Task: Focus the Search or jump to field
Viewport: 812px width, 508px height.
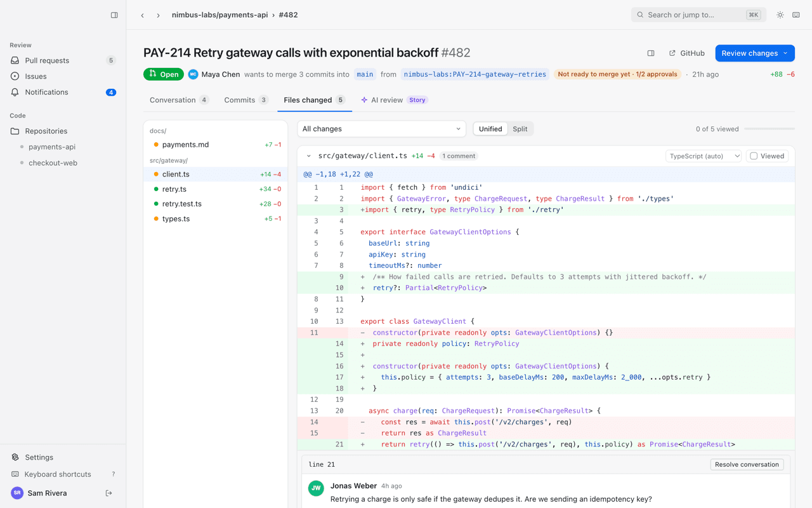Action: point(698,15)
